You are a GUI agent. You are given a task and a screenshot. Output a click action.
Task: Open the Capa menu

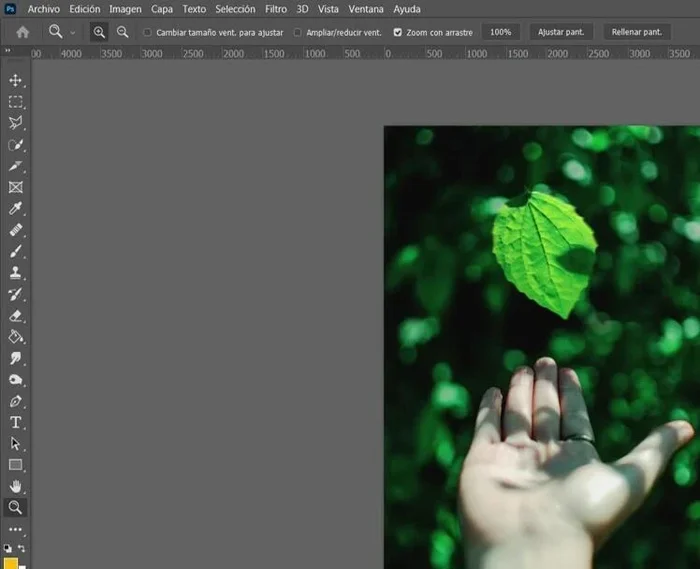tap(162, 9)
